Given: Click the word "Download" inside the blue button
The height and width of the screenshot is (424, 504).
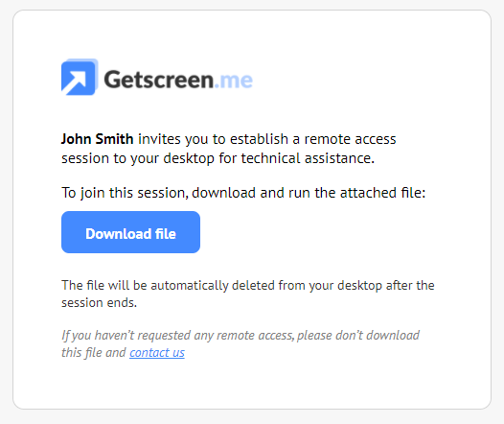Looking at the screenshot, I should click(x=118, y=234).
